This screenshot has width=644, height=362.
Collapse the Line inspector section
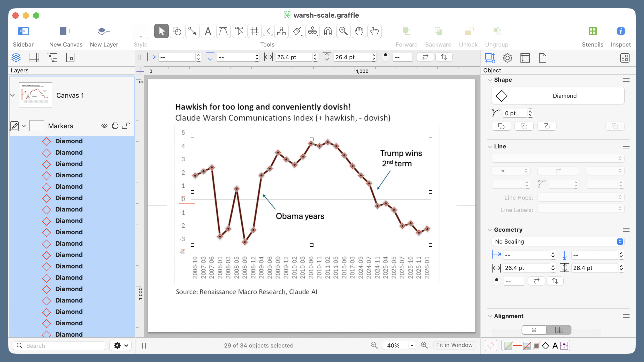pos(490,146)
